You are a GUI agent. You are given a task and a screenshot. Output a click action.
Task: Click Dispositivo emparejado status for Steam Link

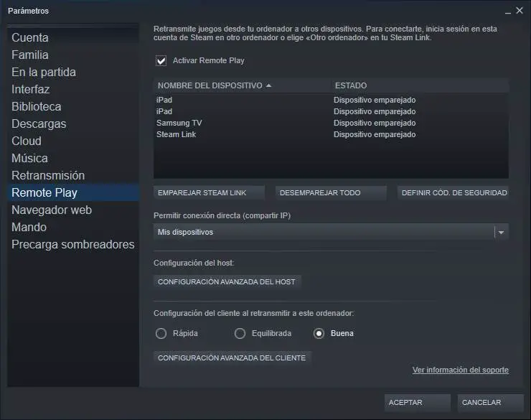pyautogui.click(x=375, y=134)
